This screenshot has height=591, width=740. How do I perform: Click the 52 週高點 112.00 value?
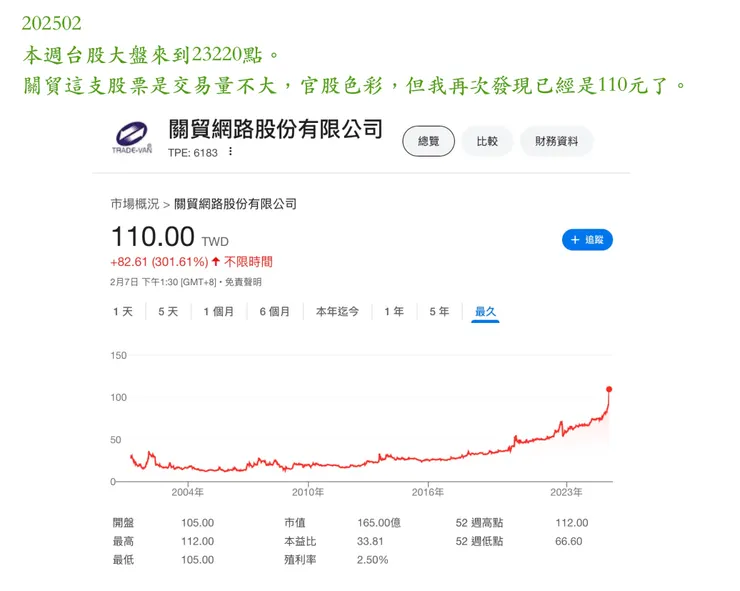(572, 523)
